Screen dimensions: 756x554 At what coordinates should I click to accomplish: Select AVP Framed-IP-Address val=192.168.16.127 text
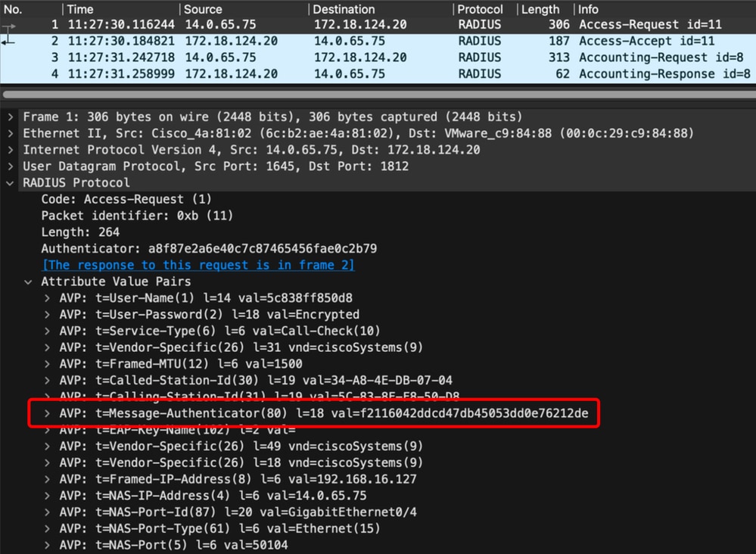coord(238,479)
